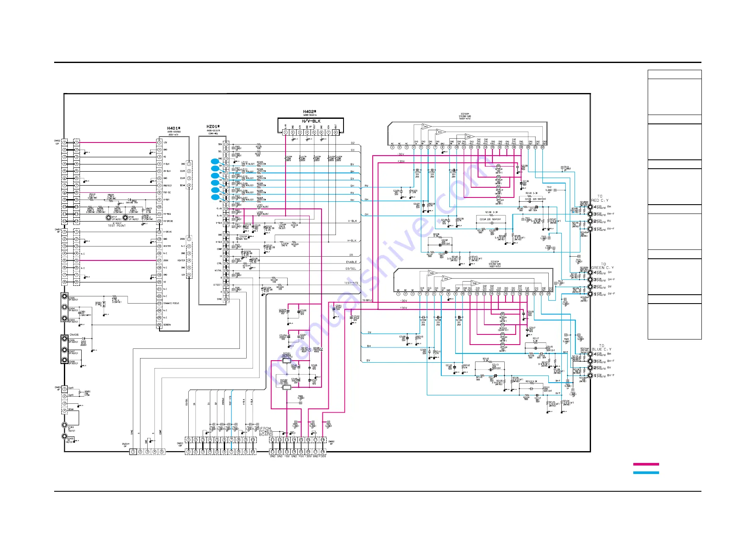Click the TO BLUE C.Y label

pyautogui.click(x=602, y=348)
